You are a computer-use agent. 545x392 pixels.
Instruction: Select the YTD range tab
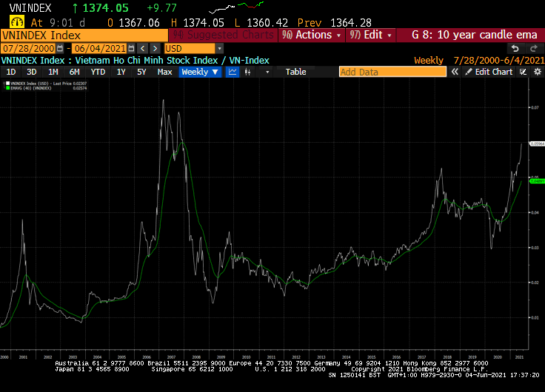[98, 72]
